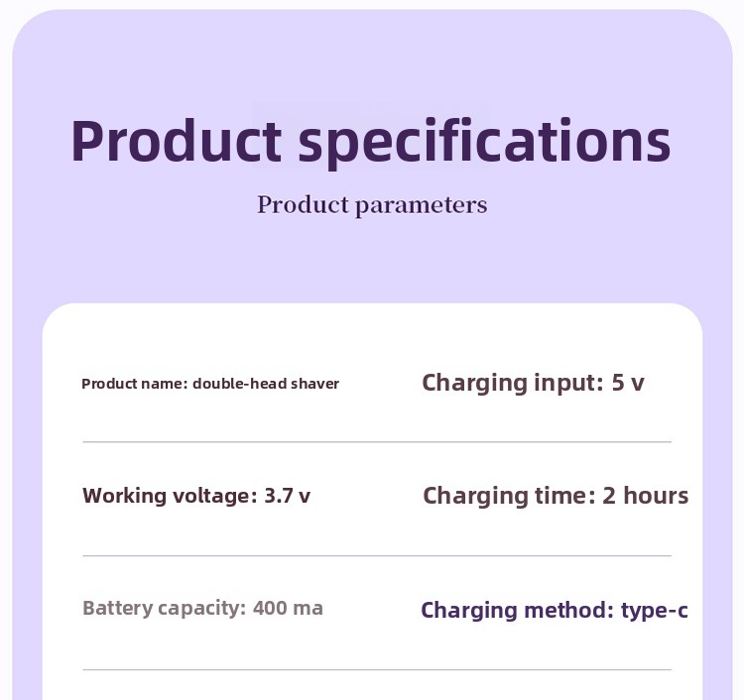This screenshot has height=700, width=744.
Task: Click the "Charging method" label
Action: [x=516, y=610]
